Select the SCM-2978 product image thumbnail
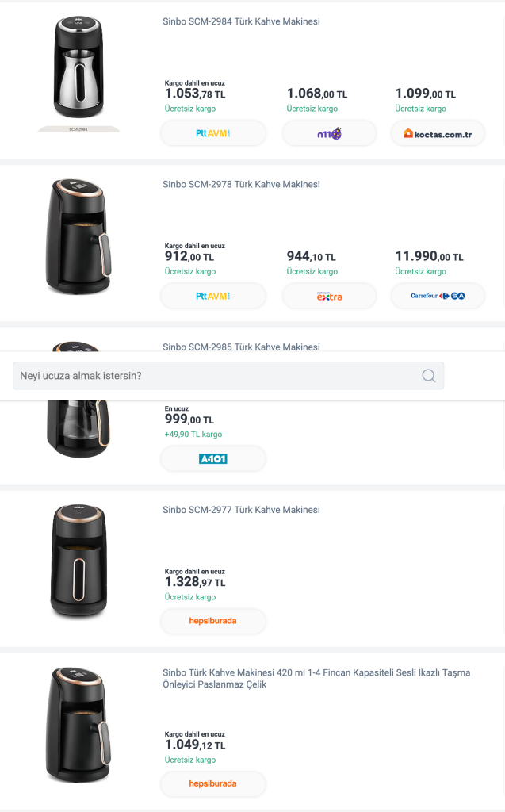 pyautogui.click(x=78, y=236)
